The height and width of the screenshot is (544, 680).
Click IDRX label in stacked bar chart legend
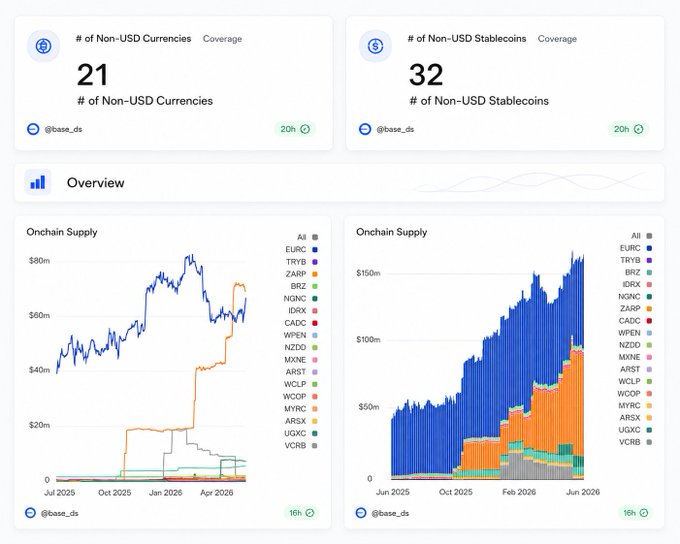pos(631,285)
